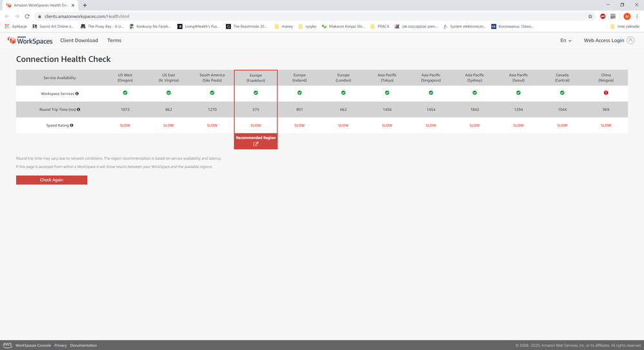Image resolution: width=644 pixels, height=350 pixels.
Task: Click the Check Again button
Action: pos(52,180)
